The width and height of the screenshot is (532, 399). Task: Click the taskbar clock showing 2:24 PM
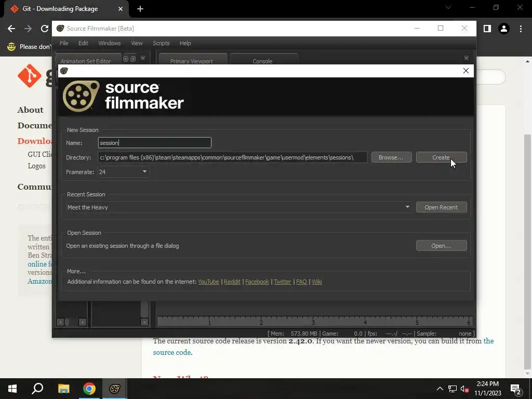click(x=487, y=389)
